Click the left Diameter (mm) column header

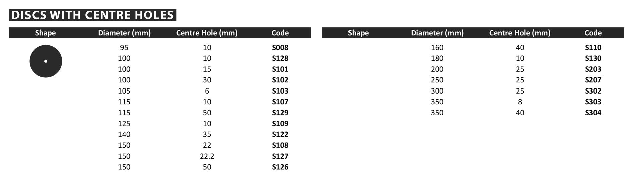pyautogui.click(x=124, y=33)
